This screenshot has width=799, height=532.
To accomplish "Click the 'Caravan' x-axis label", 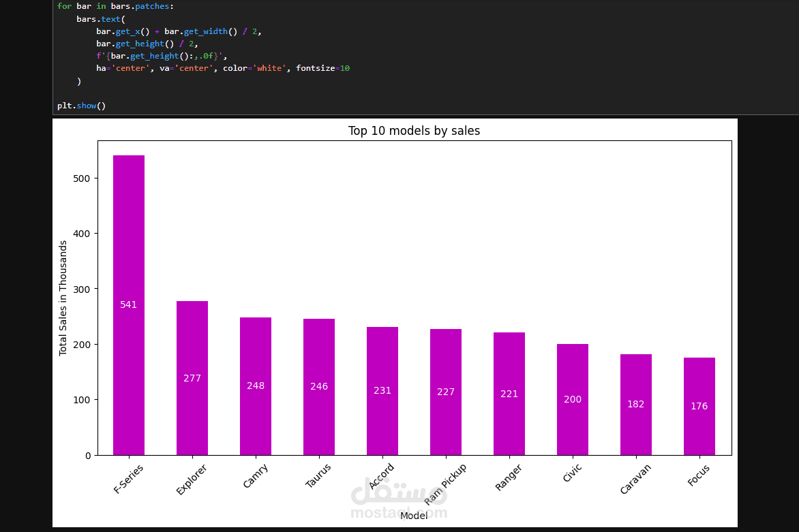I will (x=635, y=479).
